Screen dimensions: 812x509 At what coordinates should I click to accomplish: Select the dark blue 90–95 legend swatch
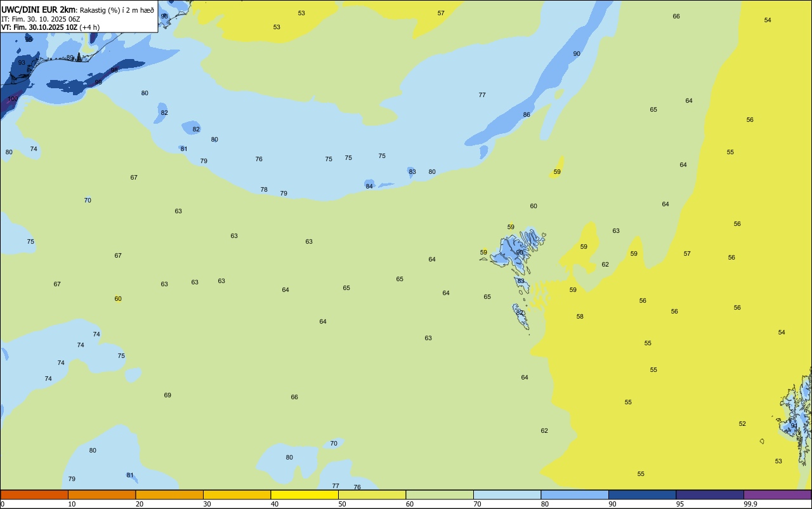tap(642, 494)
